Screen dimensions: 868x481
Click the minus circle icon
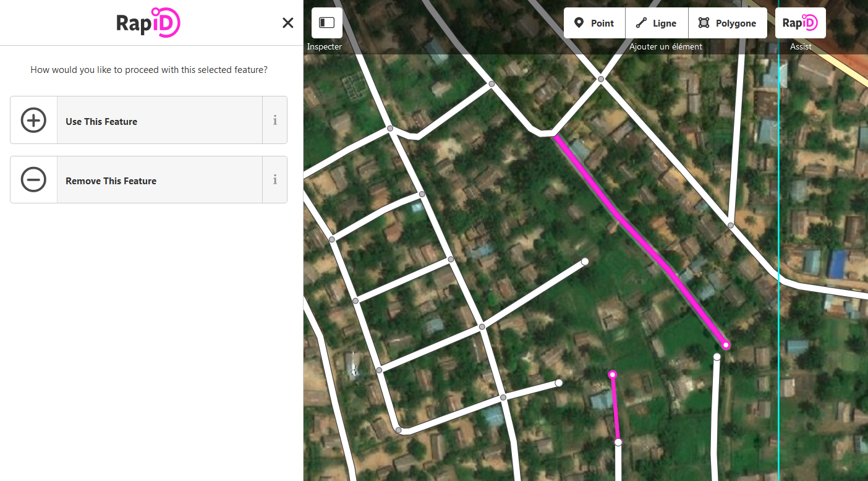point(33,180)
